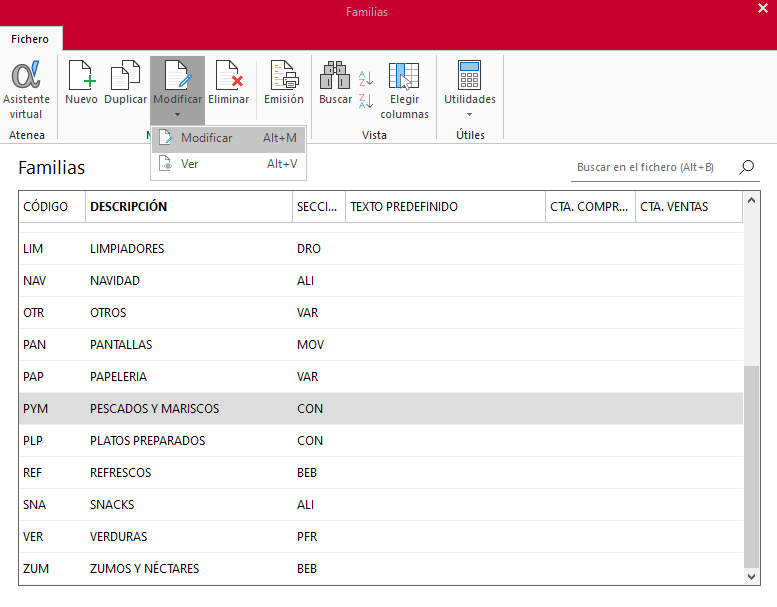Click the Buscar en el fichero field

653,167
